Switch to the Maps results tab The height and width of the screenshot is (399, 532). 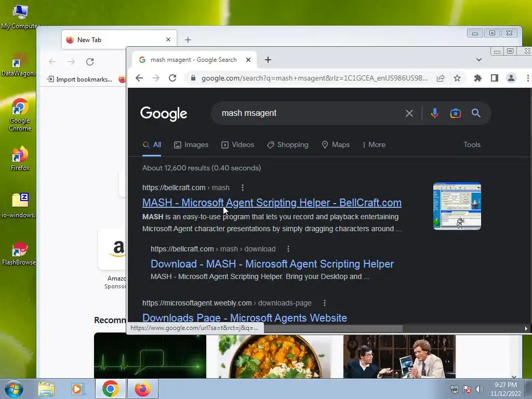(x=336, y=144)
